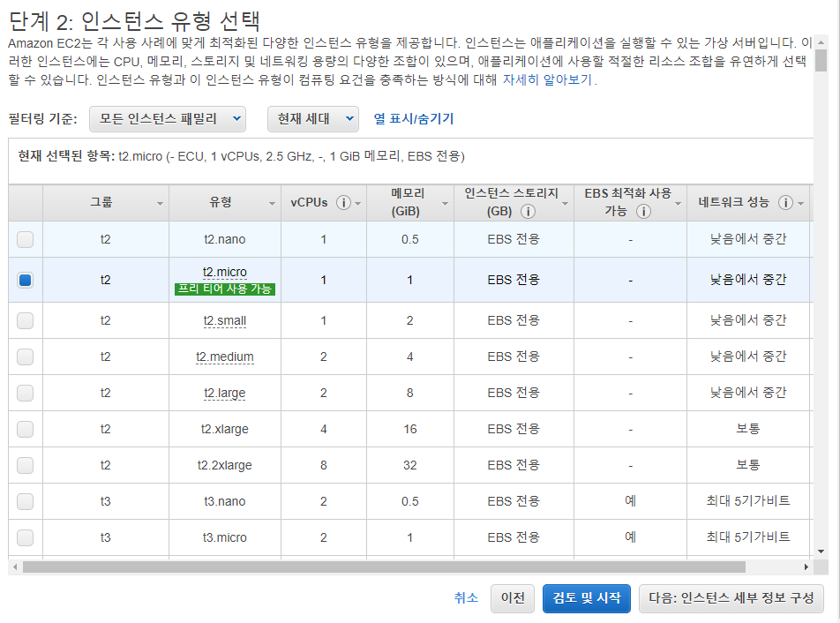Screen dimensions: 840x623
Task: Open the 모든 인스턴스 패밀리 filter dropdown
Action: (x=168, y=119)
